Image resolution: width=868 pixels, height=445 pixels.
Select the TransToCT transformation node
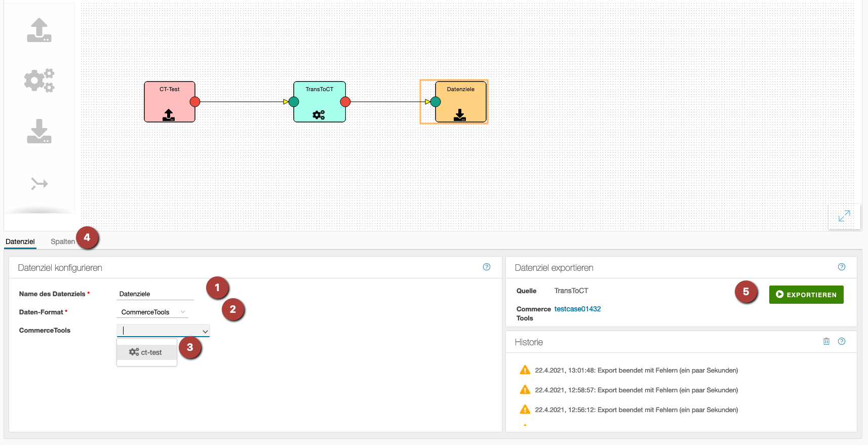(319, 102)
